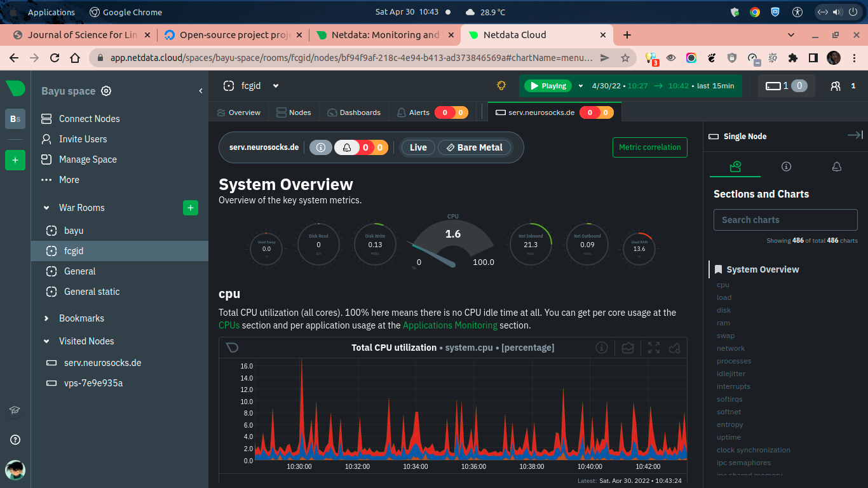Open the Bs space avatar
Viewport: 868px width, 488px height.
coord(15,119)
